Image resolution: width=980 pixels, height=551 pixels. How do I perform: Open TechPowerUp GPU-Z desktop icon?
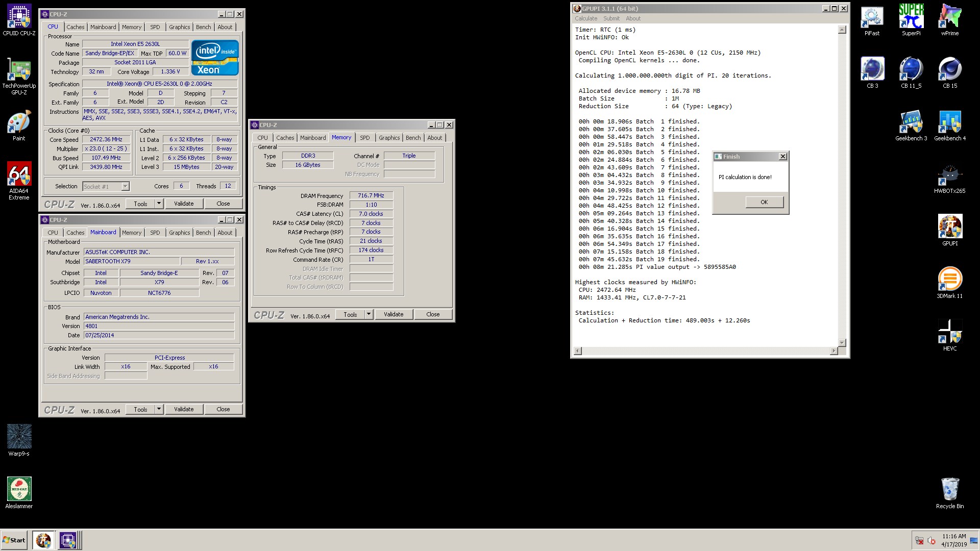19,76
